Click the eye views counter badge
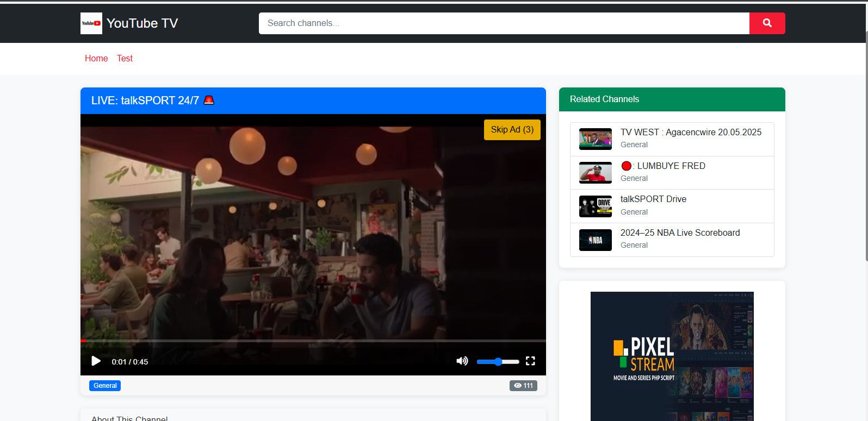The image size is (868, 421). (523, 386)
